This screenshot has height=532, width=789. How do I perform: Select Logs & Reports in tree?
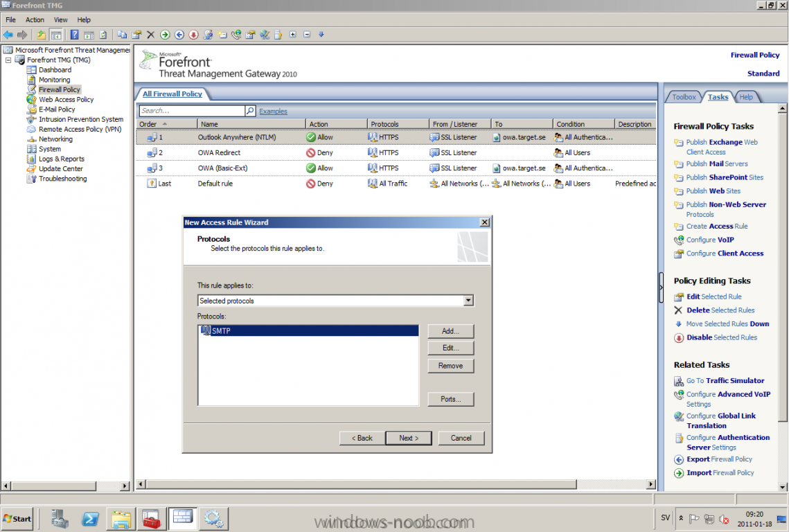(x=62, y=159)
